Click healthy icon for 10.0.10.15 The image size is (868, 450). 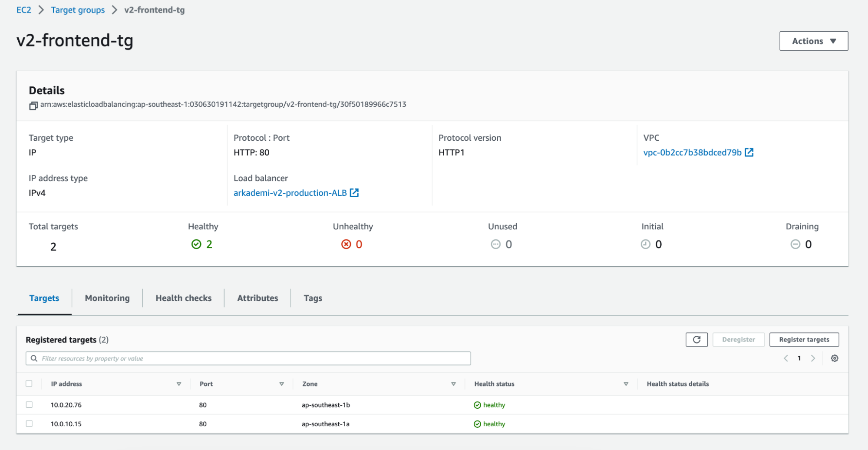477,424
